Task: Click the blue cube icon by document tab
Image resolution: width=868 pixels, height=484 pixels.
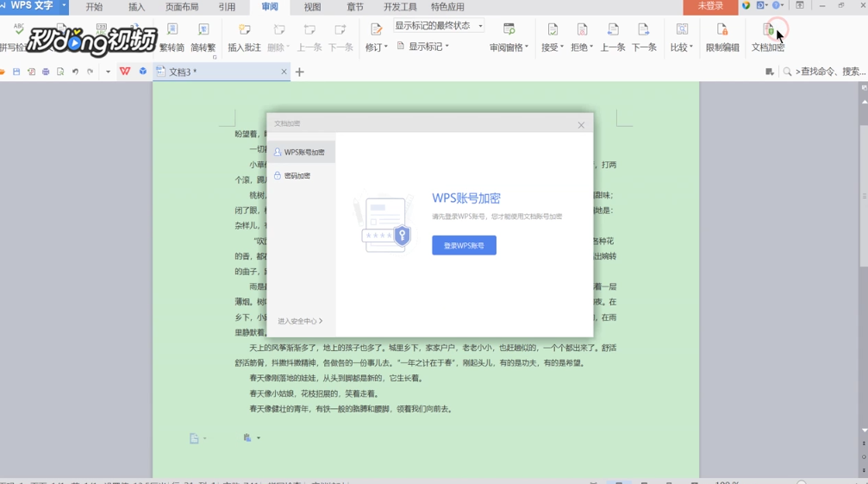Action: click(x=143, y=72)
